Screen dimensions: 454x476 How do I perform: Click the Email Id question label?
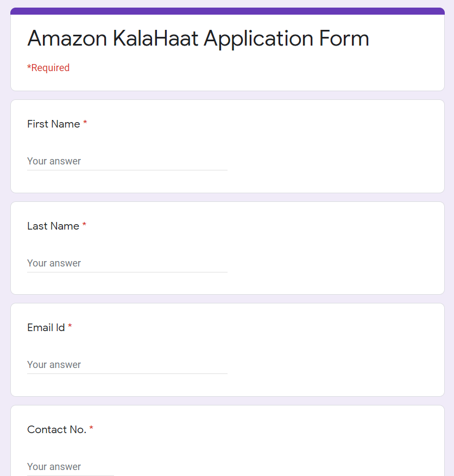(x=46, y=328)
